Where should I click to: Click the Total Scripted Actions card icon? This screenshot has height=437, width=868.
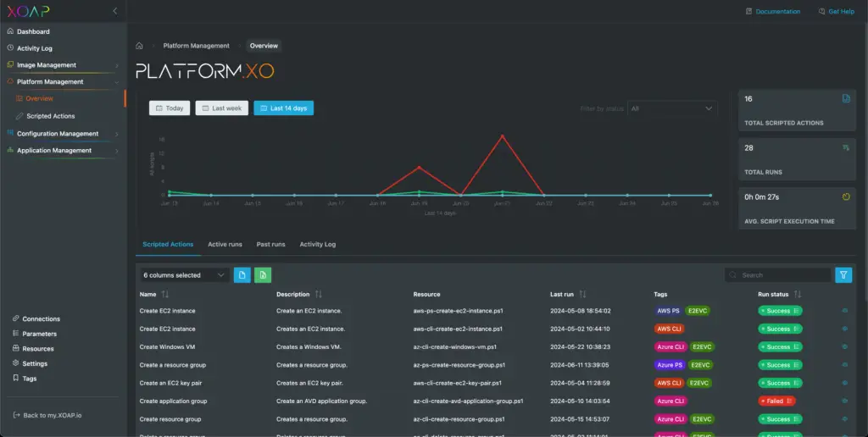(846, 98)
